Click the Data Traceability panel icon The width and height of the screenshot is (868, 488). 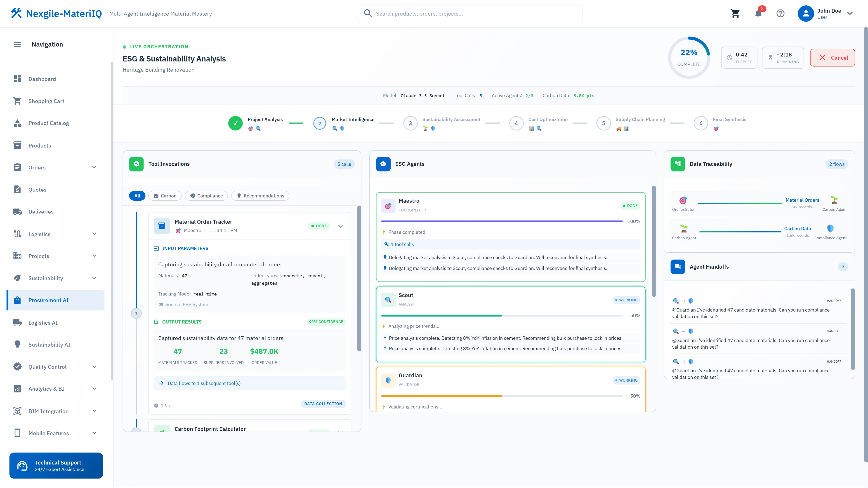coord(678,164)
